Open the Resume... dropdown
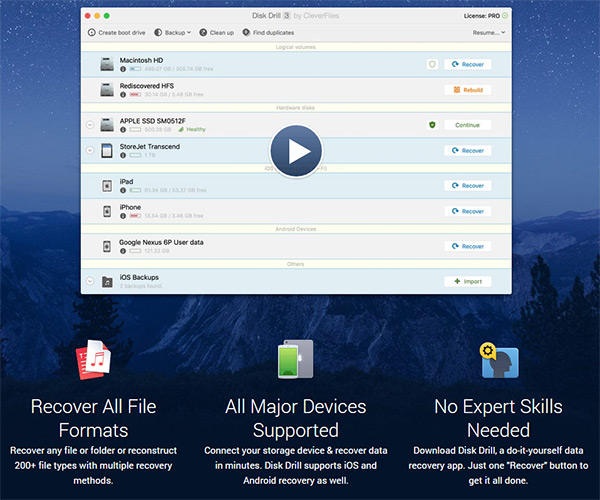 pyautogui.click(x=489, y=33)
